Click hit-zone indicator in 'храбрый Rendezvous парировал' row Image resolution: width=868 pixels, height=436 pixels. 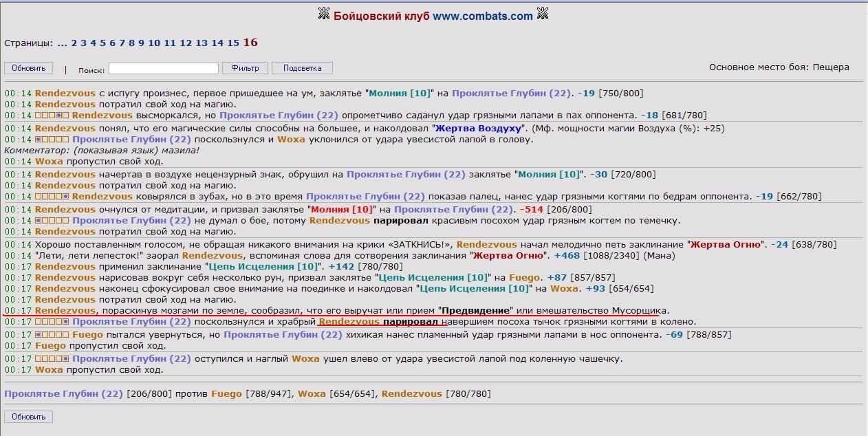pos(52,322)
